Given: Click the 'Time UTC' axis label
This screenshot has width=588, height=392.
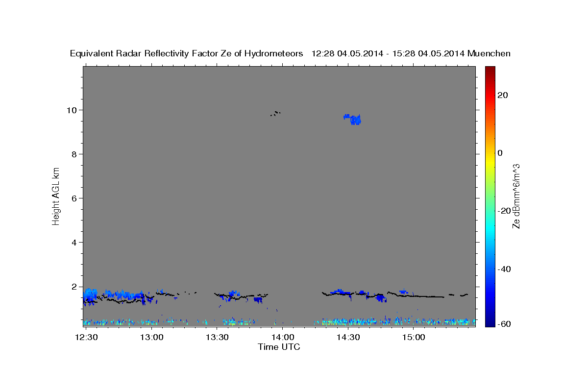Looking at the screenshot, I should (x=279, y=347).
